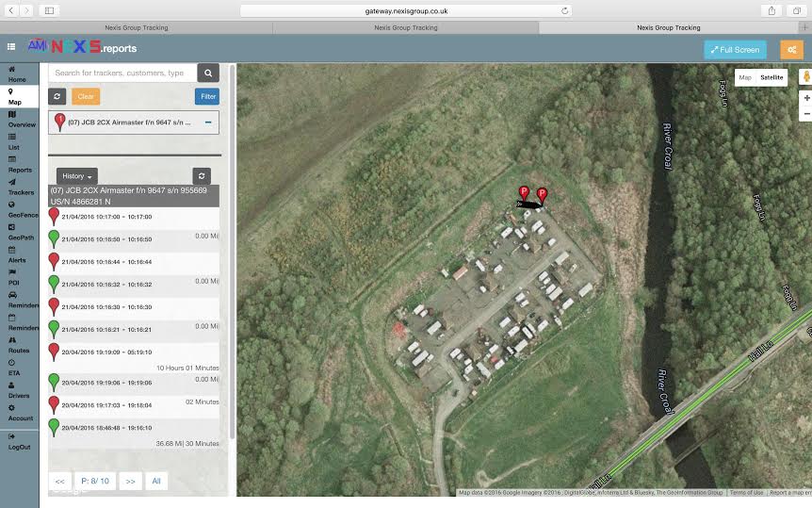This screenshot has height=508, width=812.
Task: Switch map to Map view
Action: tap(745, 77)
